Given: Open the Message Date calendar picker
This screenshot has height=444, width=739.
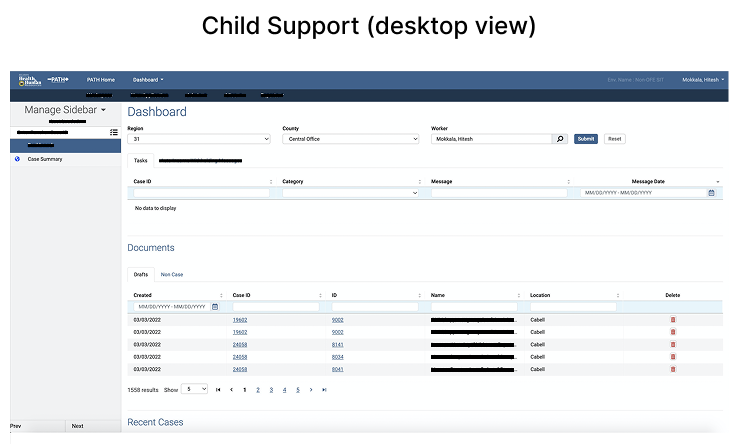Looking at the screenshot, I should (711, 192).
